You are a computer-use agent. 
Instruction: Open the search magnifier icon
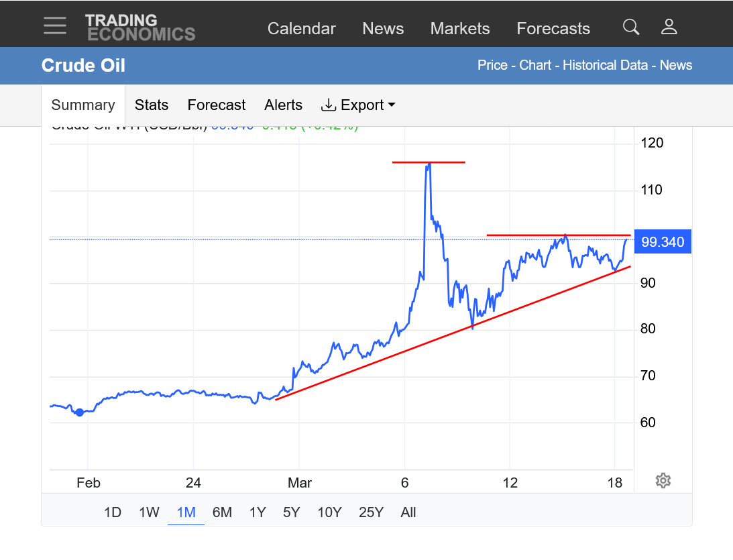point(630,27)
